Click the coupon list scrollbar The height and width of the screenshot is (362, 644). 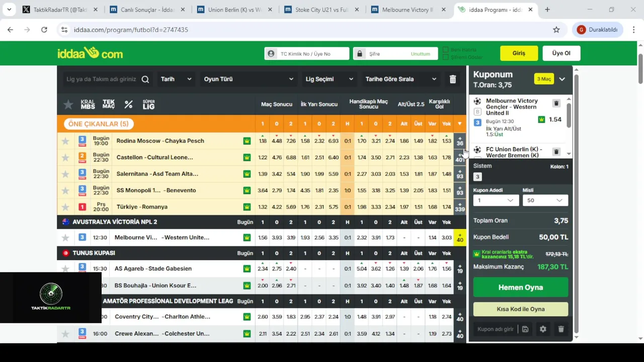pos(569,116)
